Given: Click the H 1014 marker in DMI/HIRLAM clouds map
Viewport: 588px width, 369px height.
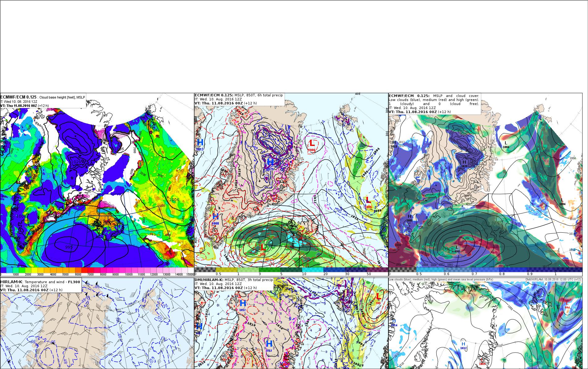Looking at the screenshot, I should pos(394,323).
